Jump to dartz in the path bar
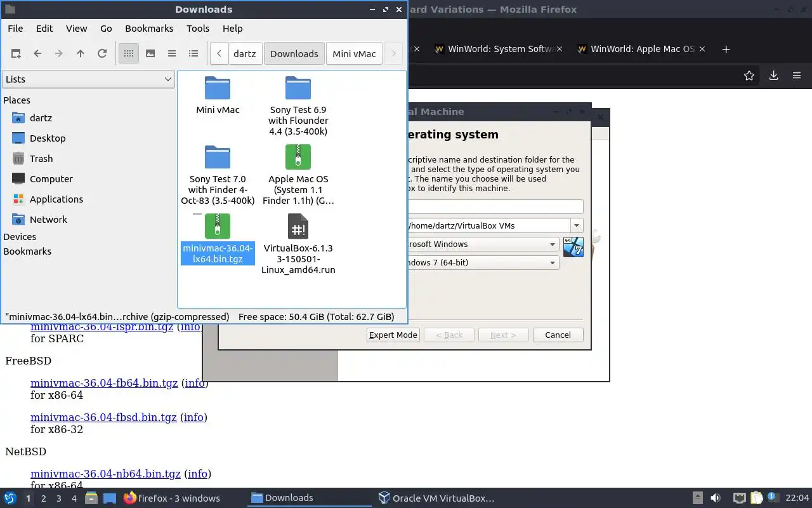Image resolution: width=812 pixels, height=508 pixels. (x=245, y=54)
